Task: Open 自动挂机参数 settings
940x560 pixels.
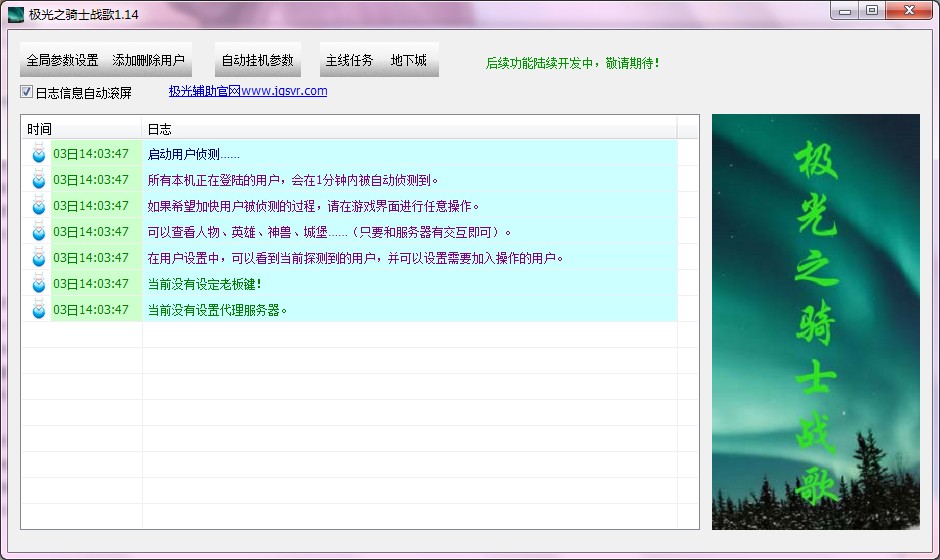Action: (x=258, y=60)
